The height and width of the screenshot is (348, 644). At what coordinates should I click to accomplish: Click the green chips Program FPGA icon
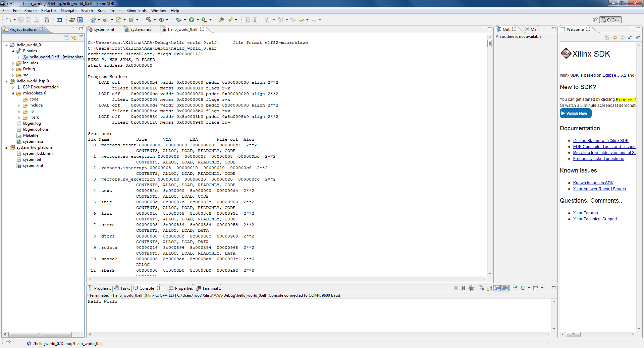pos(72,20)
